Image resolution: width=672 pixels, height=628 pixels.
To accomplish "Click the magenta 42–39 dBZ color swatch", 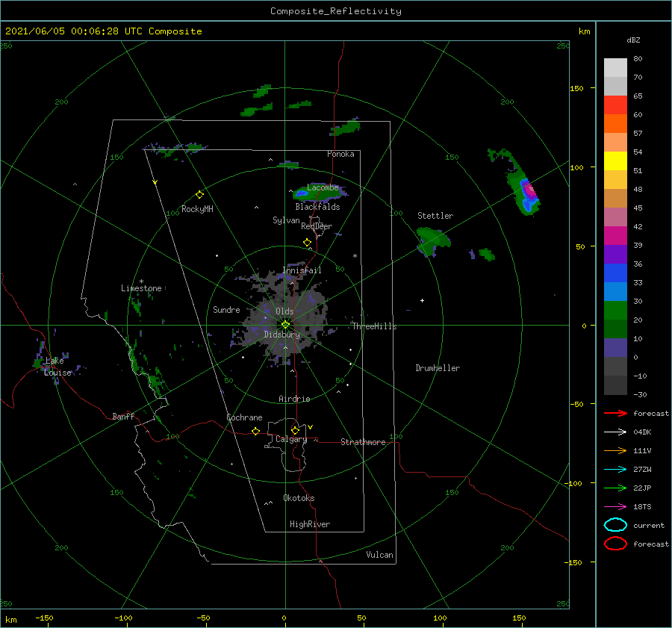I will point(615,236).
